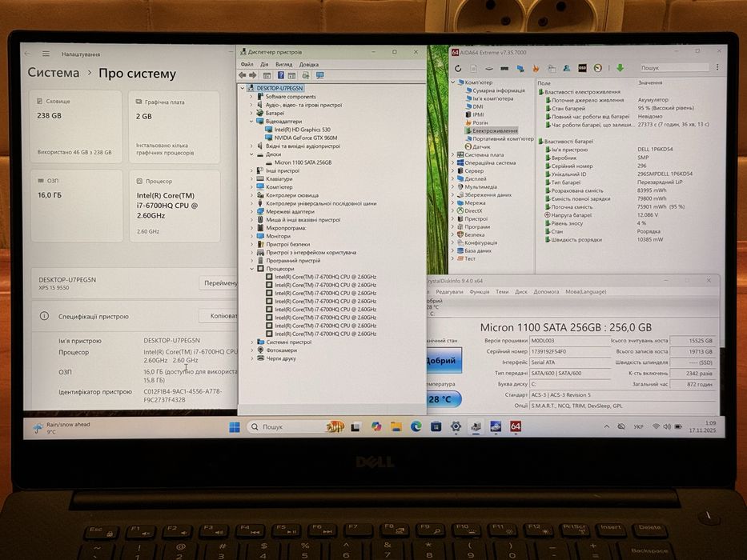Click the green download arrow in AIDA64
This screenshot has width=747, height=560.
620,68
